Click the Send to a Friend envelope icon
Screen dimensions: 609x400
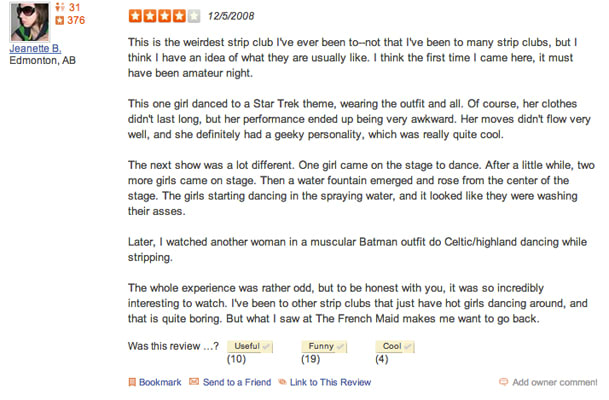point(194,382)
